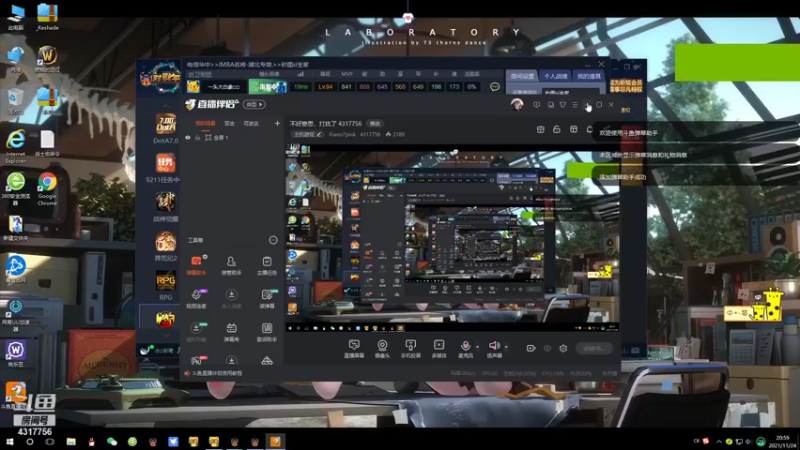
Task: Expand the speaker options arrow
Action: [x=506, y=347]
